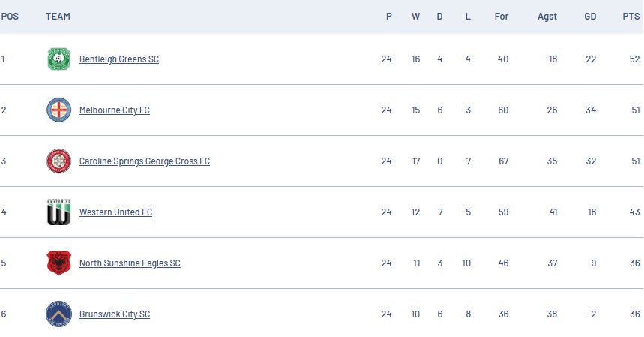Click the North Sunshine Eagles crest
Image resolution: width=644 pixels, height=337 pixels.
58,263
